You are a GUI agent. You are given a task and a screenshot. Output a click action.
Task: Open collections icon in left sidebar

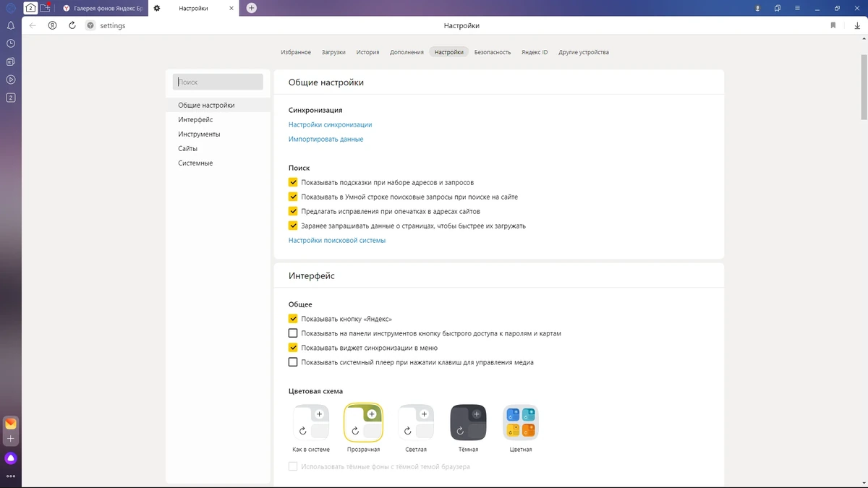[11, 61]
